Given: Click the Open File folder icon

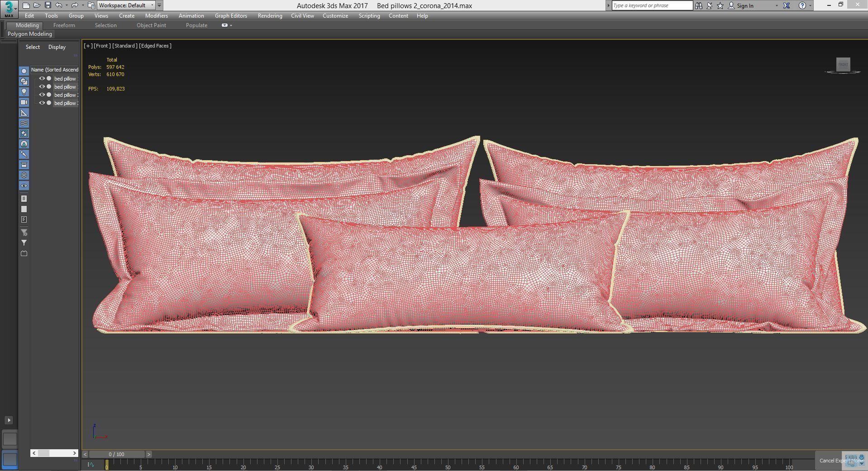Looking at the screenshot, I should [37, 5].
